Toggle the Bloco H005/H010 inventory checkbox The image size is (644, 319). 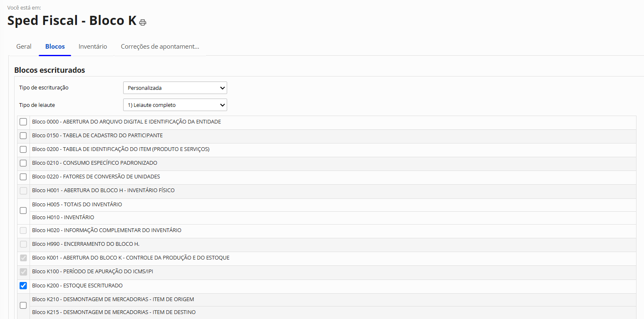pos(23,210)
